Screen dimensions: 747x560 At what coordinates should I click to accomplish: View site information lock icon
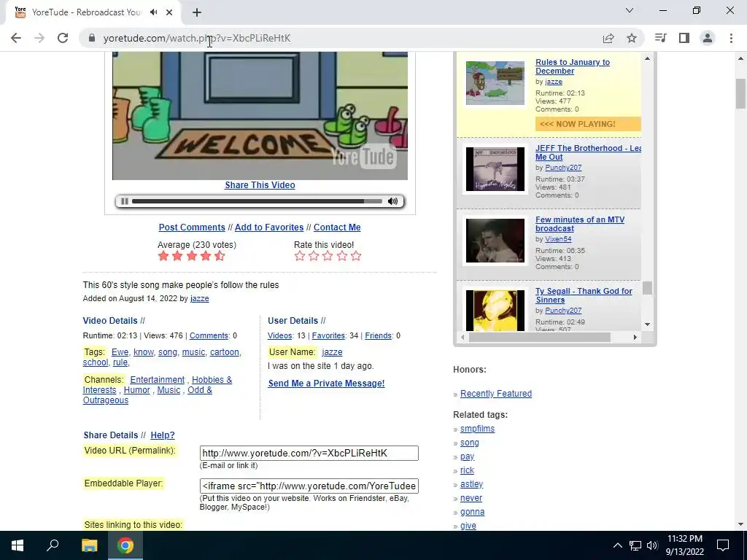(x=92, y=38)
